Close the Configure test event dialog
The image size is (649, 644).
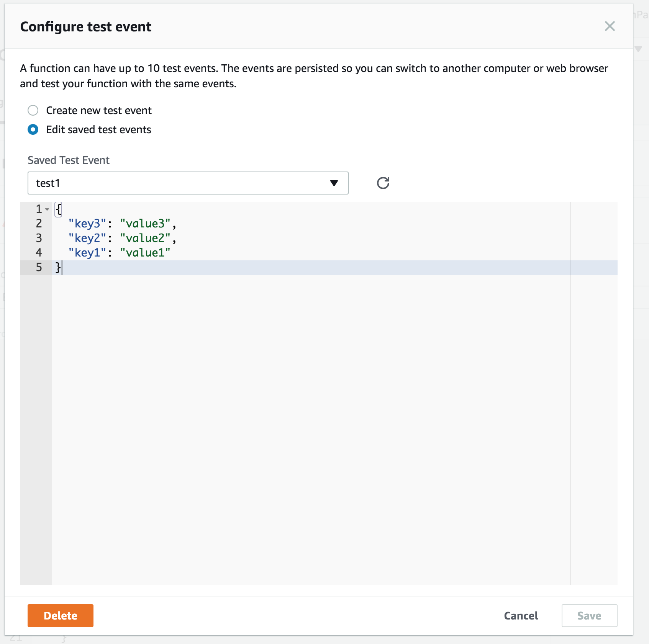click(610, 26)
